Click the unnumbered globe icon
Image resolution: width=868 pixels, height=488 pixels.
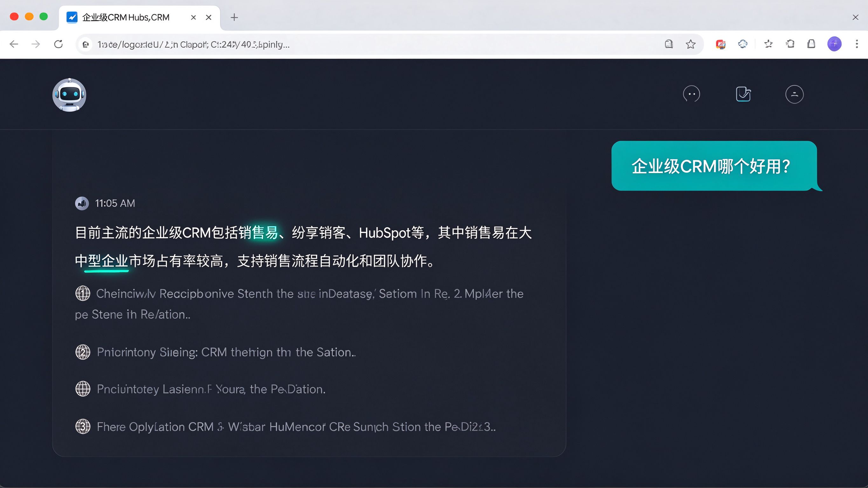83,389
